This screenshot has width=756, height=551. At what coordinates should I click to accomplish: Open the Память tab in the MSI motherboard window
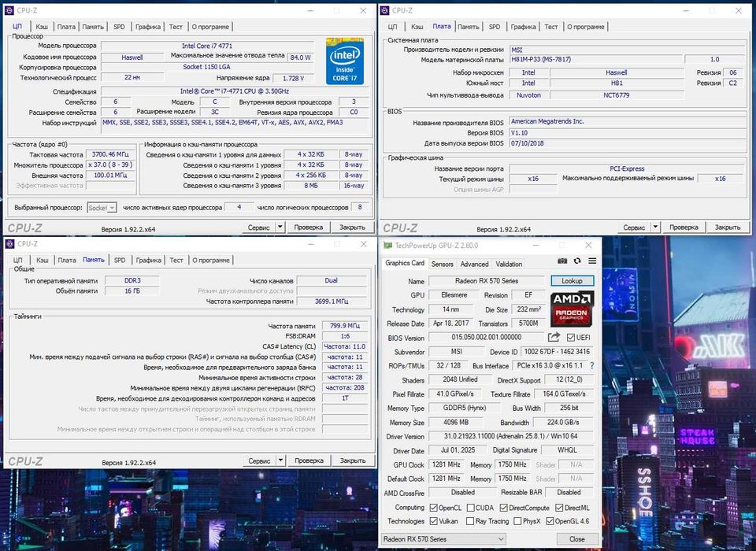click(x=468, y=27)
